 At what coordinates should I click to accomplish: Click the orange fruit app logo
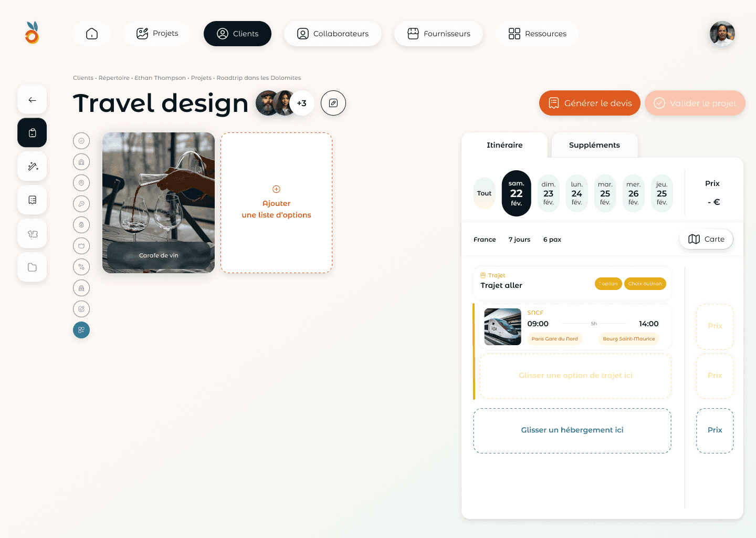click(x=32, y=33)
